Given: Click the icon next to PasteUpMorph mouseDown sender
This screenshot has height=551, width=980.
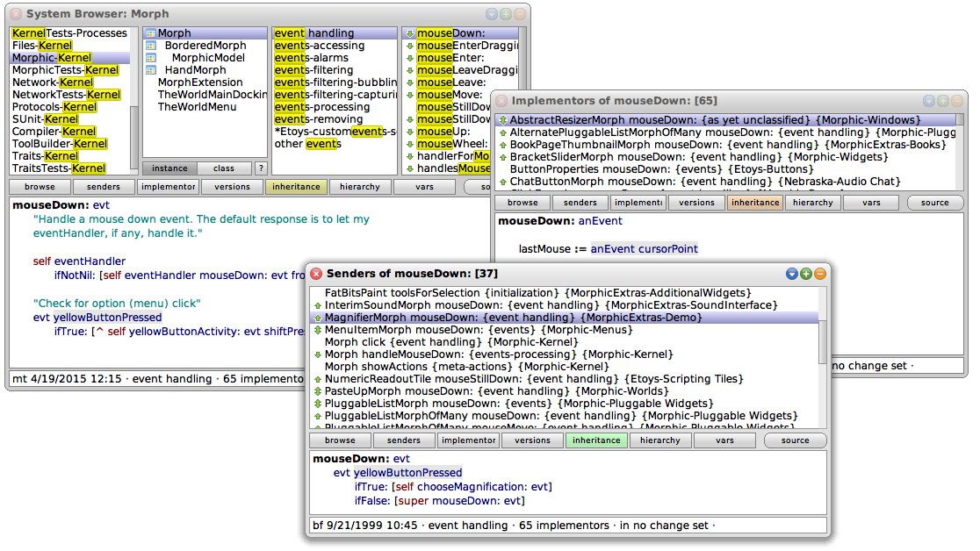Looking at the screenshot, I should (x=316, y=391).
